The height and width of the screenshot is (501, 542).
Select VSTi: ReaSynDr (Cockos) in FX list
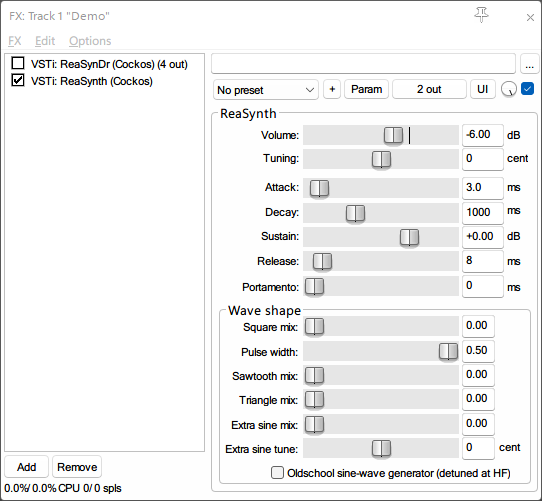[x=109, y=64]
